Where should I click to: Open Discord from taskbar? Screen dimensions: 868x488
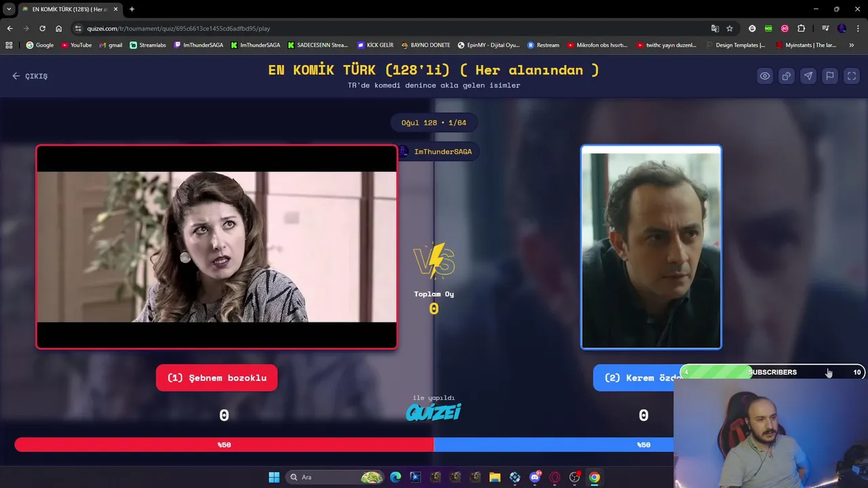click(x=535, y=477)
